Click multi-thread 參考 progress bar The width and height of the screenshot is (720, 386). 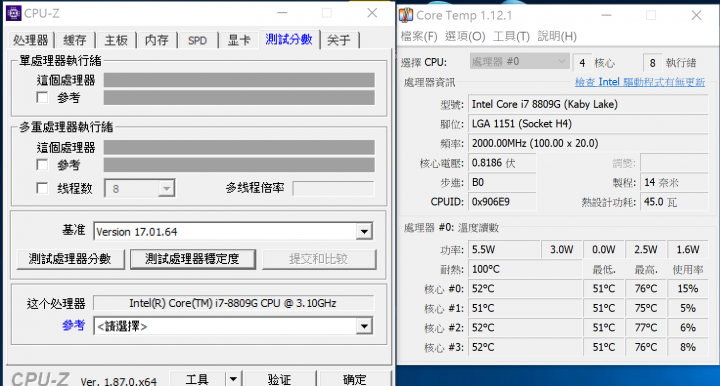239,165
